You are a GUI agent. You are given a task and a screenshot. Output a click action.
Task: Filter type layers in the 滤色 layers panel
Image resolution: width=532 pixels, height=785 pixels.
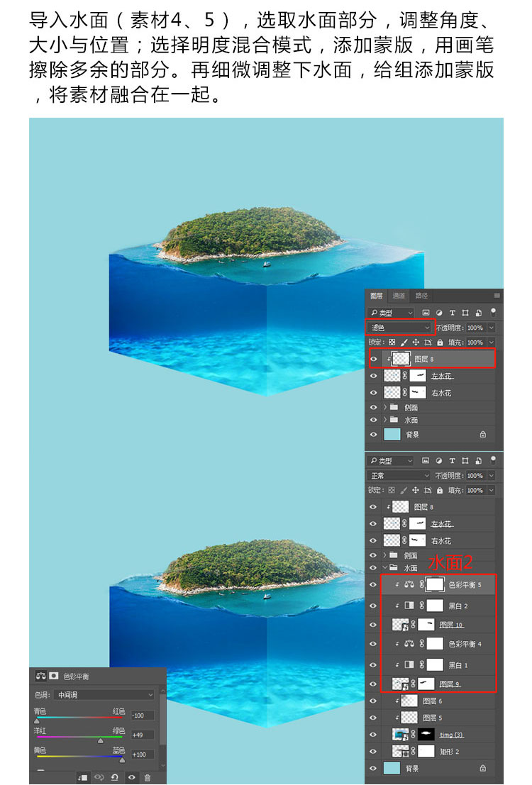[x=452, y=313]
